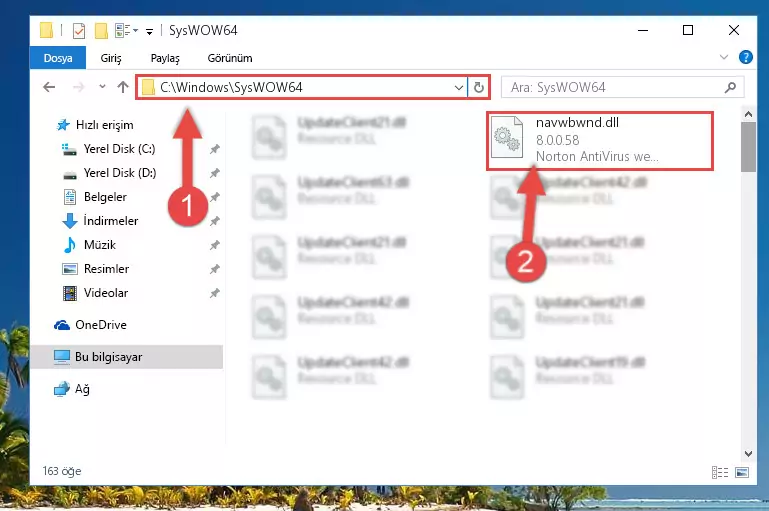
Task: Expand the ribbon with the chevron
Action: point(723,57)
